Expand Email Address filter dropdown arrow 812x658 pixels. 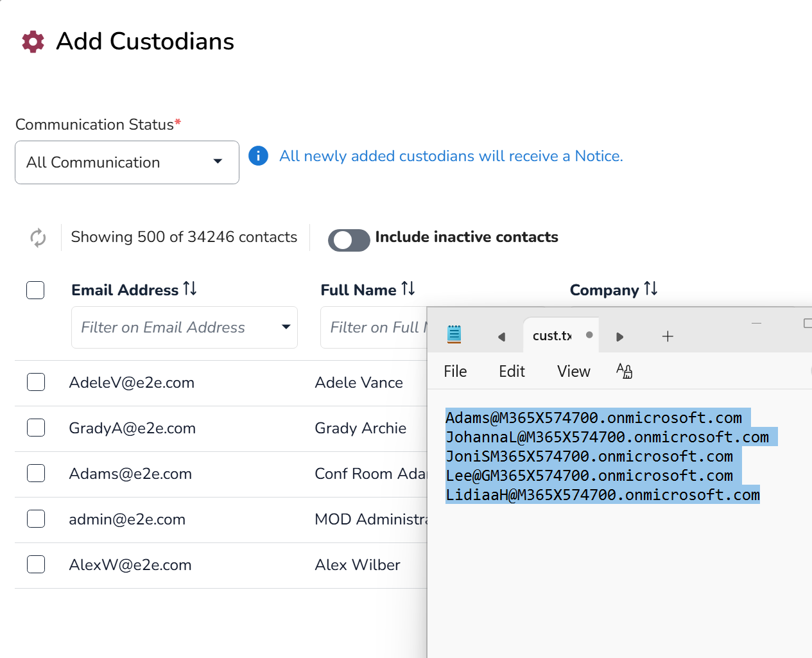(286, 327)
